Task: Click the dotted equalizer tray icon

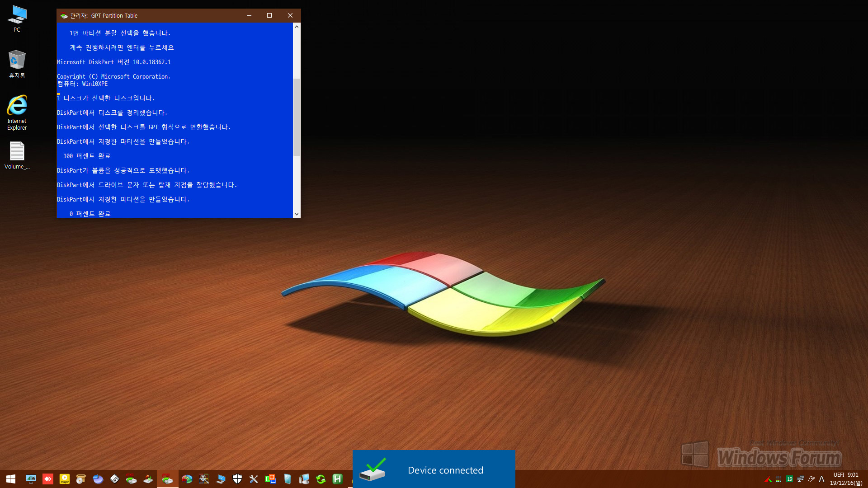Action: (x=778, y=479)
